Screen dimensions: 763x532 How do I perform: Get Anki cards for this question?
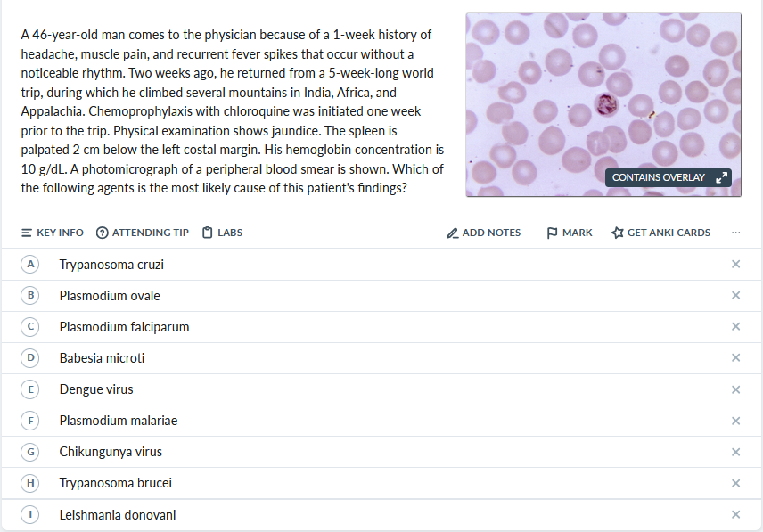pyautogui.click(x=660, y=233)
